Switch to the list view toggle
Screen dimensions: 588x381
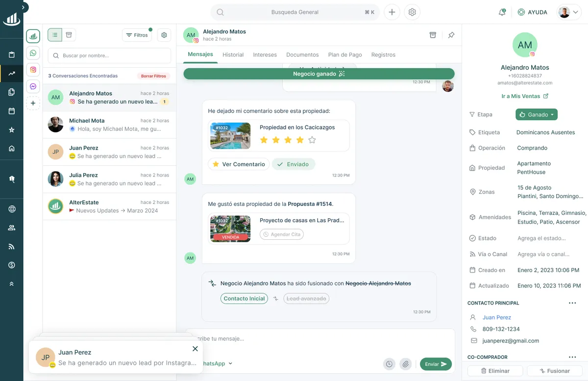click(54, 35)
